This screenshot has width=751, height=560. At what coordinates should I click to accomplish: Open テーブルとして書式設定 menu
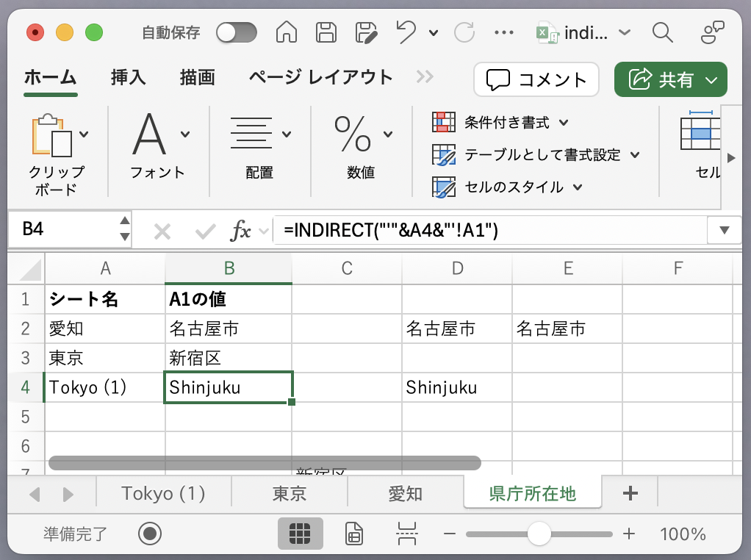(x=536, y=155)
